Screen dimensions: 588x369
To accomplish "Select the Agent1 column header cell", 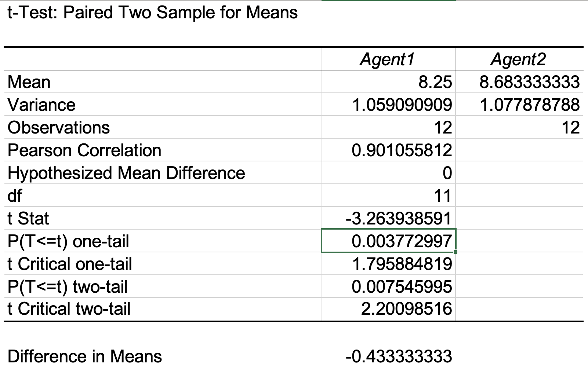I will [x=387, y=59].
